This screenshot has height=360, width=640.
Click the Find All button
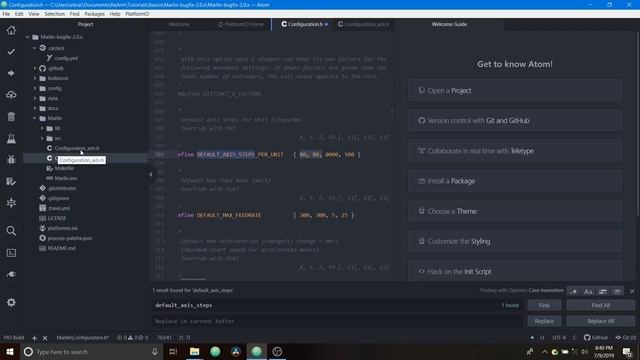click(601, 305)
